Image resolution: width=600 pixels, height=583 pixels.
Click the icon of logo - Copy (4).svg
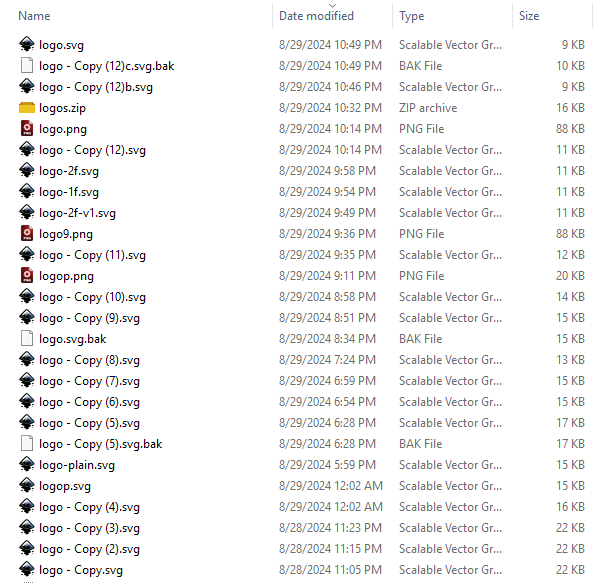[x=27, y=506]
